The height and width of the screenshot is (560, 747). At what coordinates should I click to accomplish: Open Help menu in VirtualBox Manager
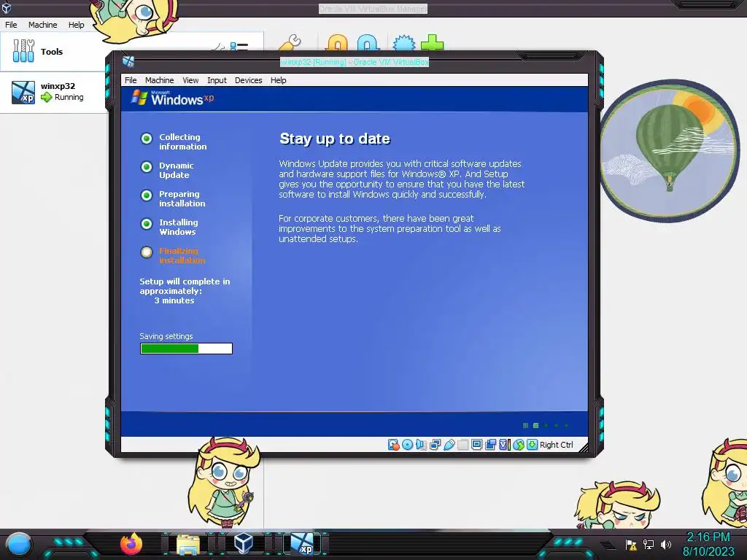(x=76, y=25)
